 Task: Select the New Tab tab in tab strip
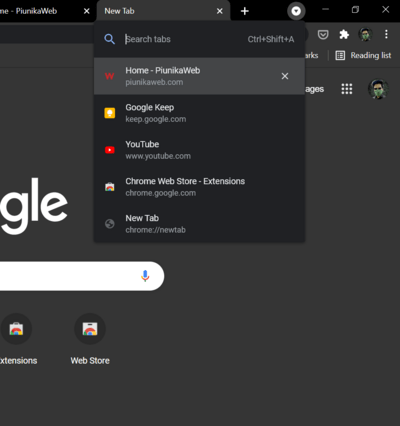point(163,11)
